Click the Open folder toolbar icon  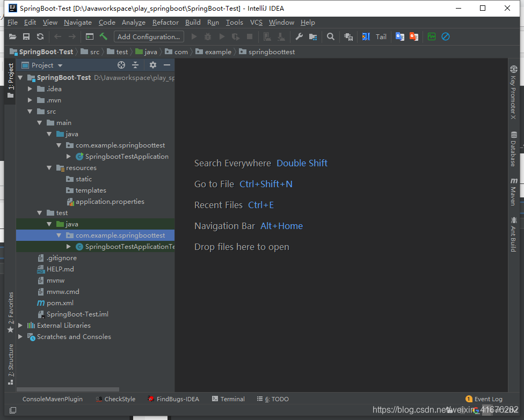pos(13,36)
